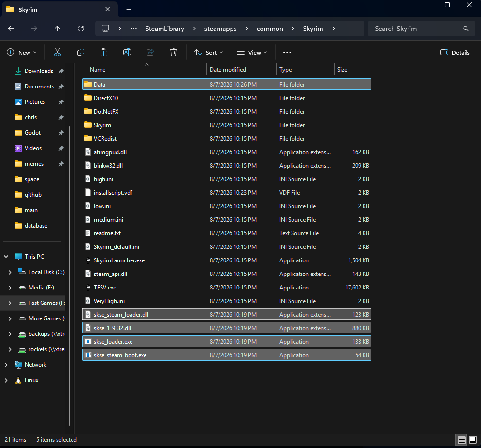481x448 pixels.
Task: Select the Data folder row
Action: click(227, 84)
